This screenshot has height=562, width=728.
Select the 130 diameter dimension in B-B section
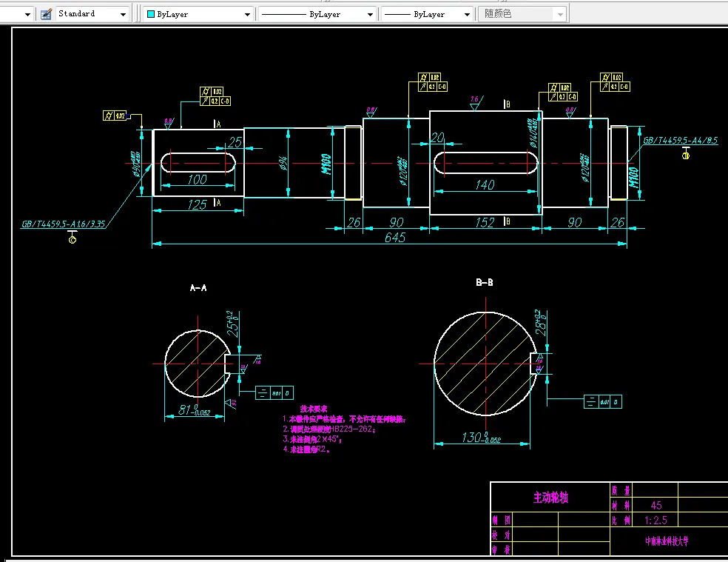(x=481, y=438)
